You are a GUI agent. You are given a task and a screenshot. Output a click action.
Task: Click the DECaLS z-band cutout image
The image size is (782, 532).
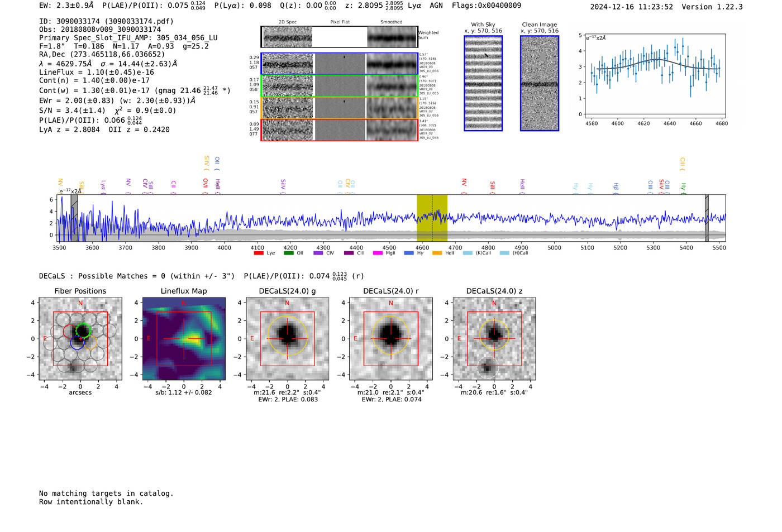click(x=494, y=339)
